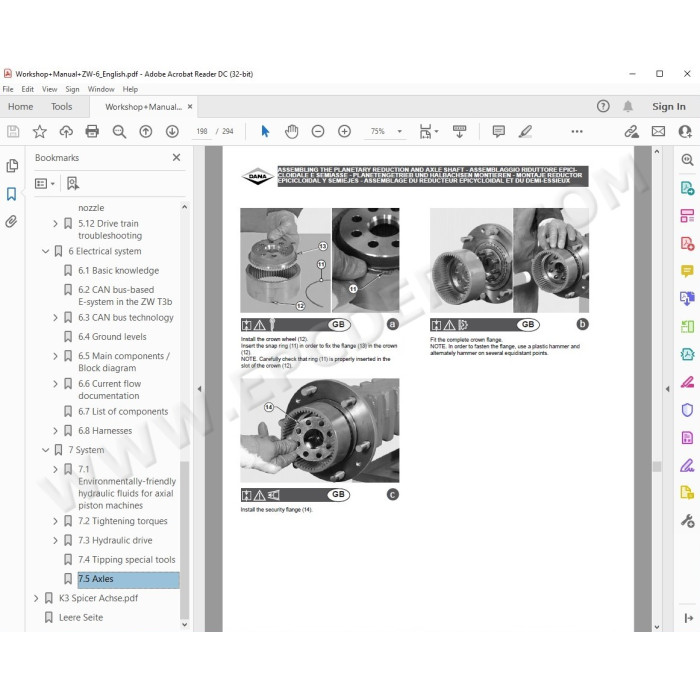
Task: Open the zoom level dropdown
Action: (400, 131)
